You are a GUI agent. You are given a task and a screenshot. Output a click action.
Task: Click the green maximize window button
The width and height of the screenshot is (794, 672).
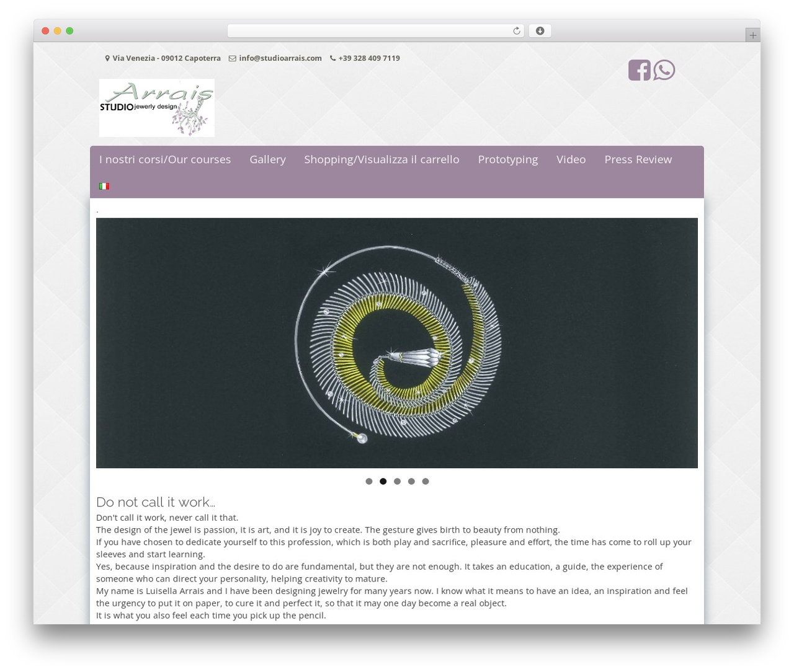[x=69, y=31]
